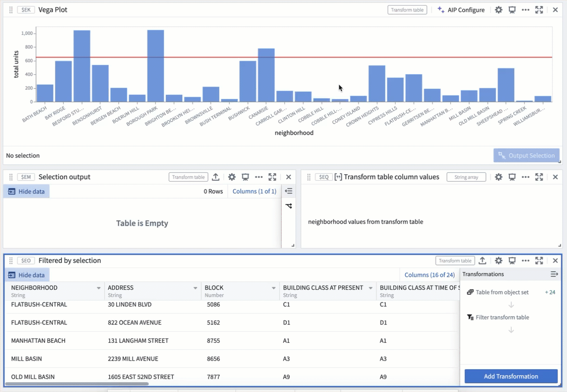Toggle Hide data in Filtered by selection

(26, 275)
